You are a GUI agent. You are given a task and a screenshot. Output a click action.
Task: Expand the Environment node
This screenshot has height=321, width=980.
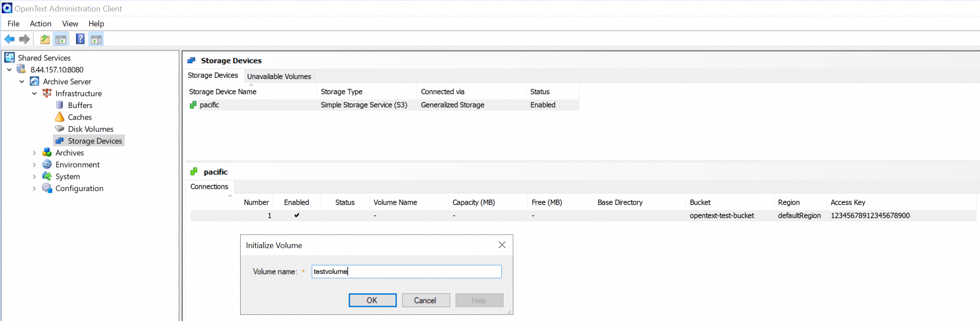pos(34,165)
